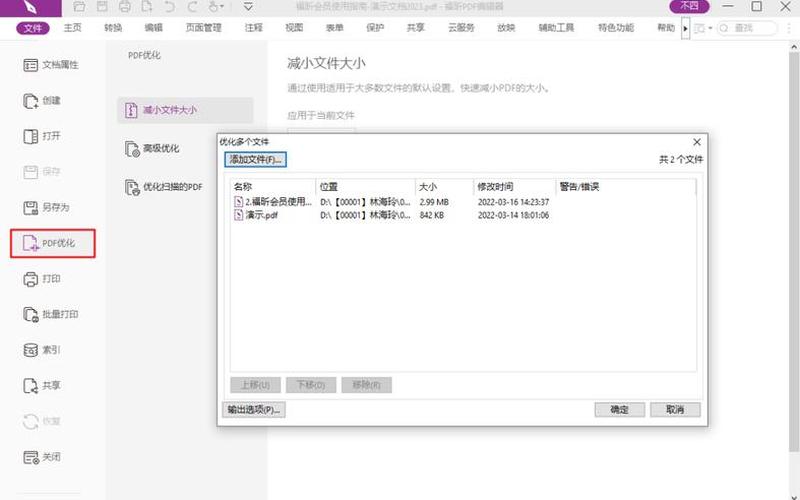Click the vertical dots menu after search box
The height and width of the screenshot is (500, 800).
(789, 29)
